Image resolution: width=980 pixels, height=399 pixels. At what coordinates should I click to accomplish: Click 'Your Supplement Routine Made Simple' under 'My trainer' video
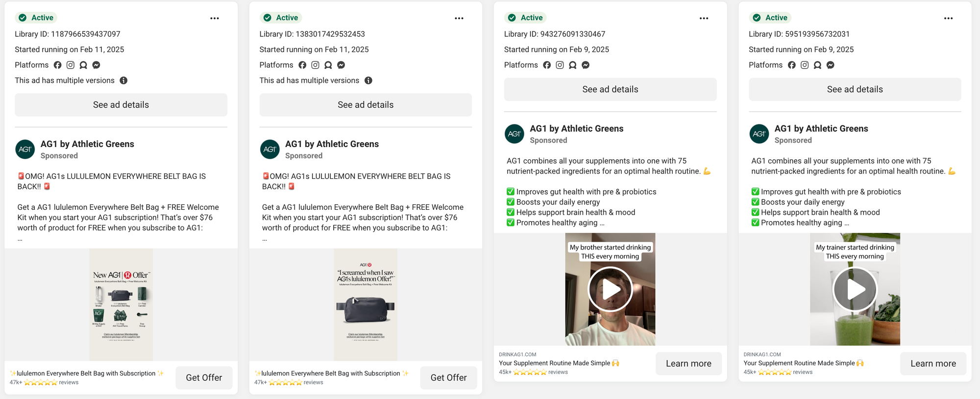click(804, 363)
